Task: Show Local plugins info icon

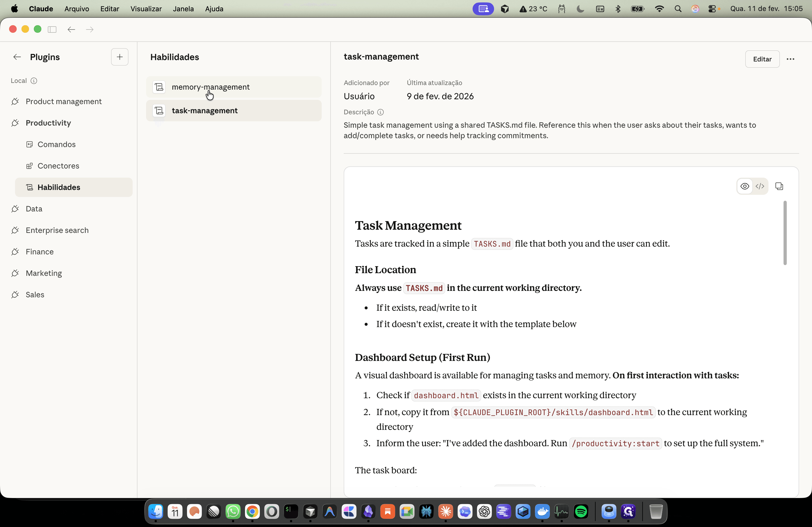Action: click(34, 81)
